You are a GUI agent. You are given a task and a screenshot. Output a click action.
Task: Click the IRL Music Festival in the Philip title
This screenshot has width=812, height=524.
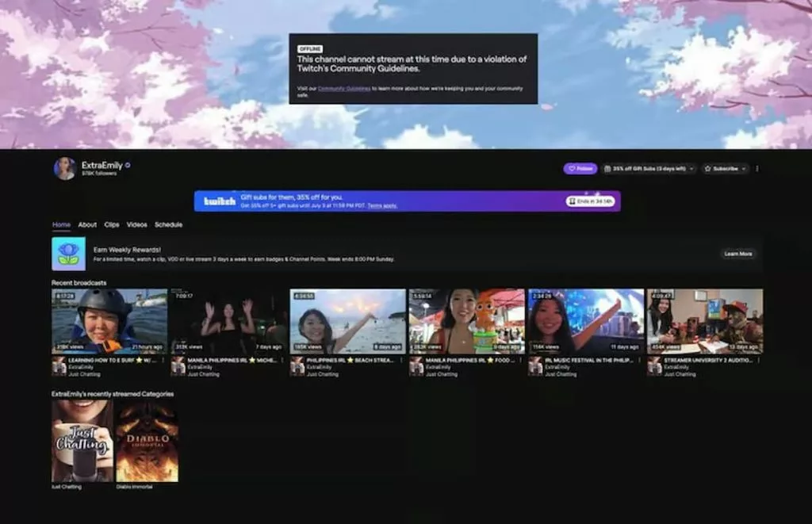tap(589, 361)
